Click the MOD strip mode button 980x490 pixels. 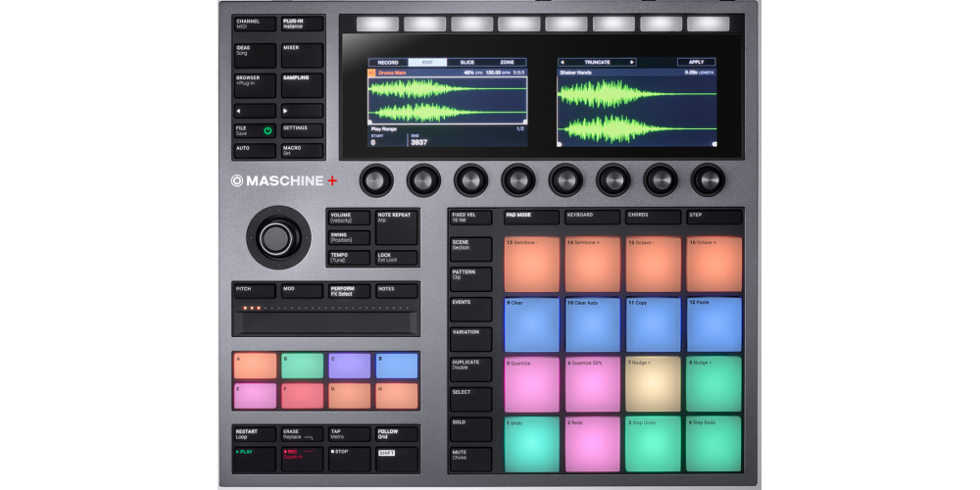coord(302,291)
